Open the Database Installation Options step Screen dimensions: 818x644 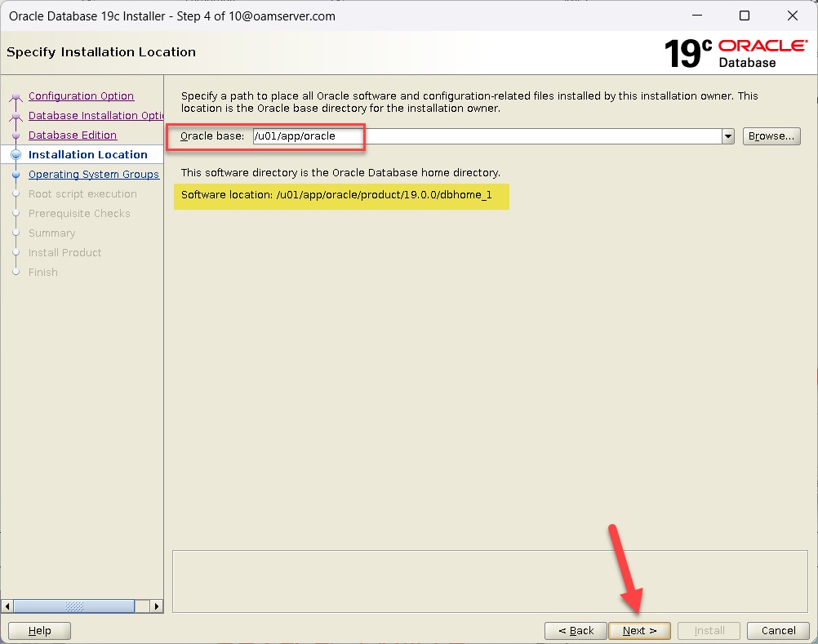coord(96,116)
